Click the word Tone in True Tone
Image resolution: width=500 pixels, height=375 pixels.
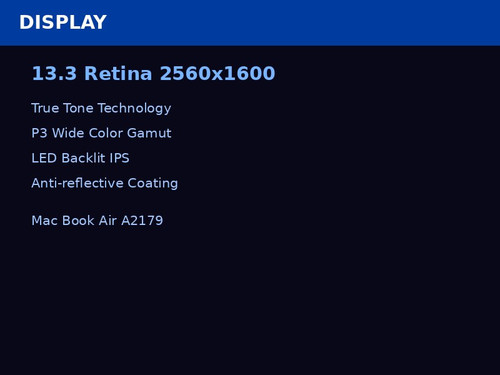coord(78,108)
